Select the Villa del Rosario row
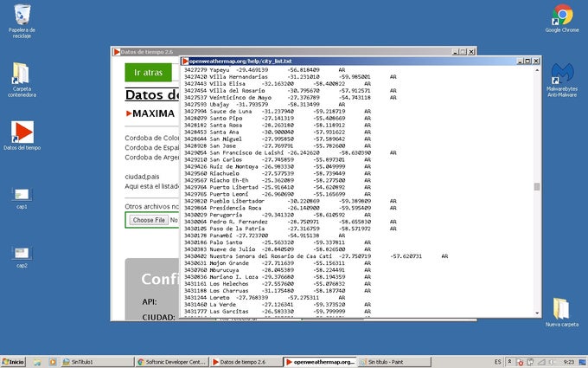 click(290, 91)
